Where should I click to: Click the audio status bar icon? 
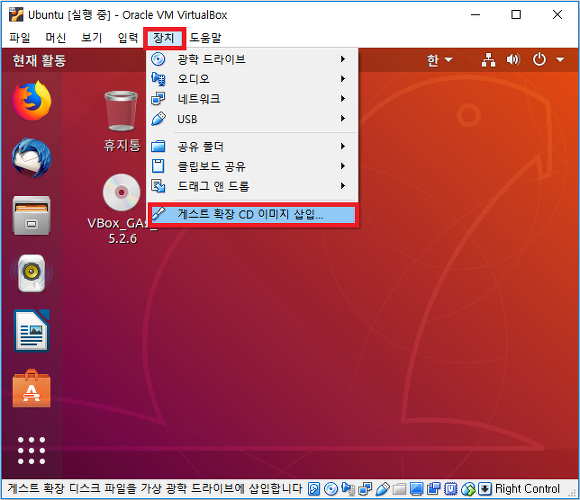pos(348,489)
